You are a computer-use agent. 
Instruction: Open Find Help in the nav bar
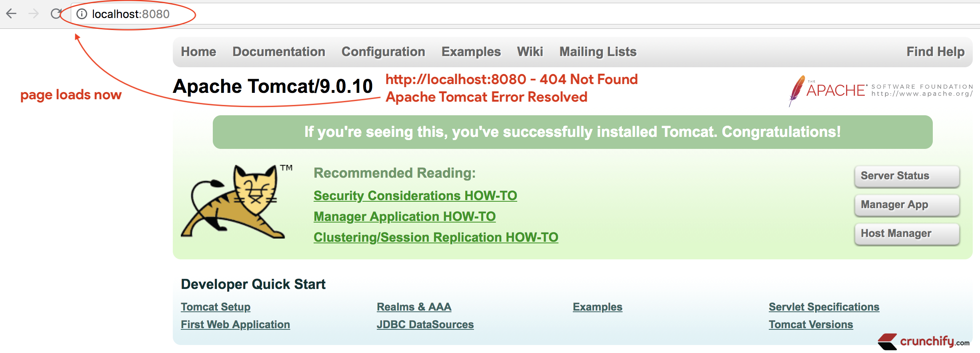936,52
